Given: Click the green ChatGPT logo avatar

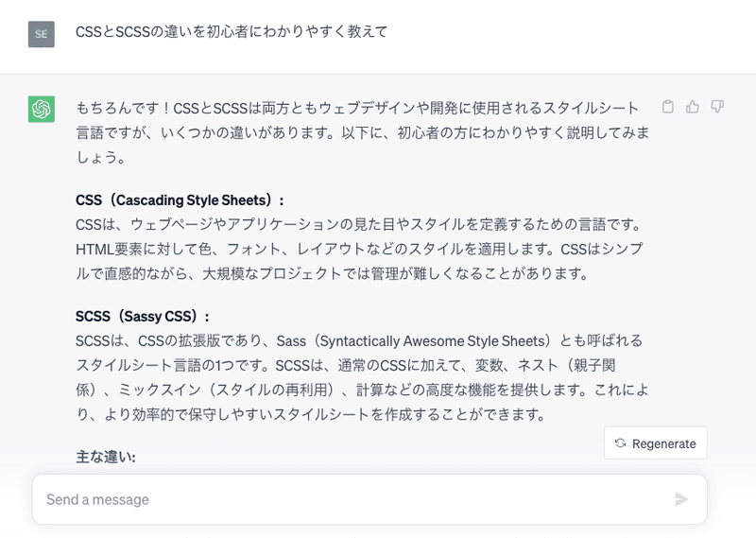Looking at the screenshot, I should coord(42,109).
